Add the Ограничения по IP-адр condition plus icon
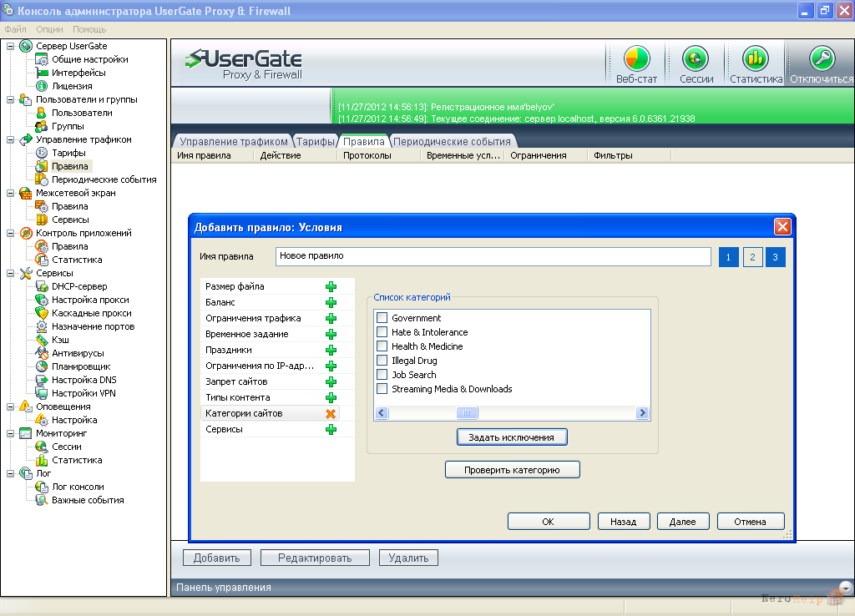 click(331, 366)
